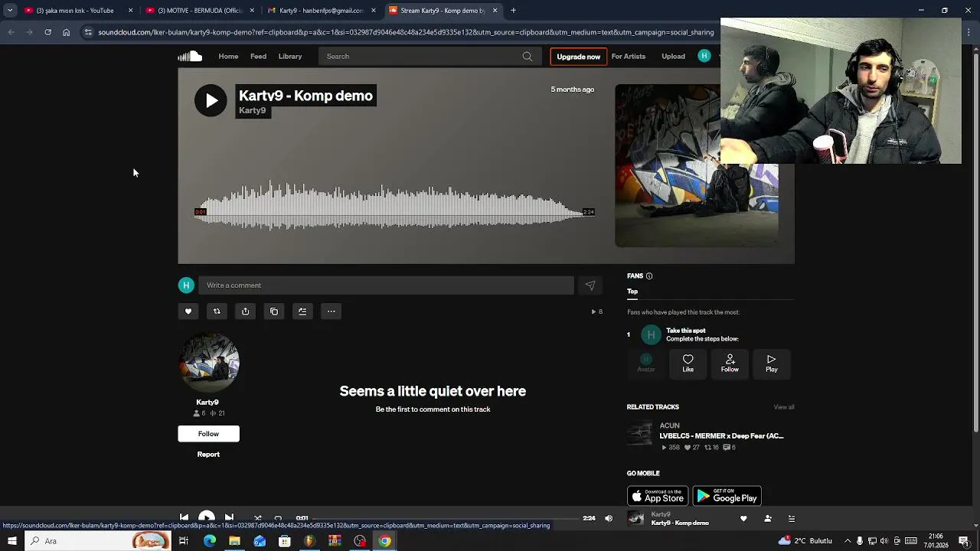Image resolution: width=980 pixels, height=551 pixels.
Task: Click the Karty9 - Komp demo title in player bar
Action: [680, 523]
